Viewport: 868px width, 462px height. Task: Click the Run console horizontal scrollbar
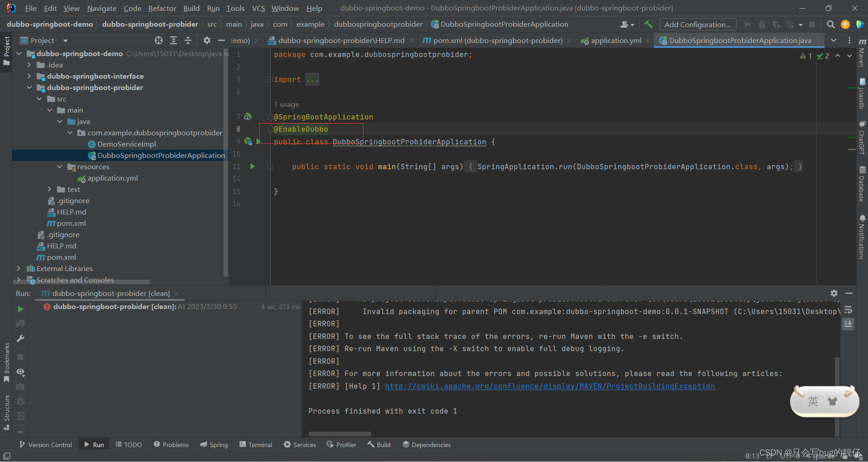340,433
